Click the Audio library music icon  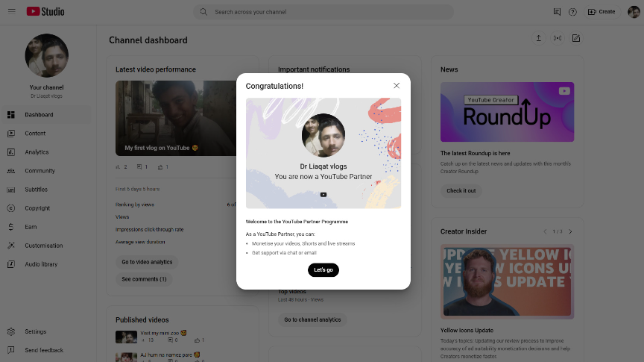click(x=11, y=264)
